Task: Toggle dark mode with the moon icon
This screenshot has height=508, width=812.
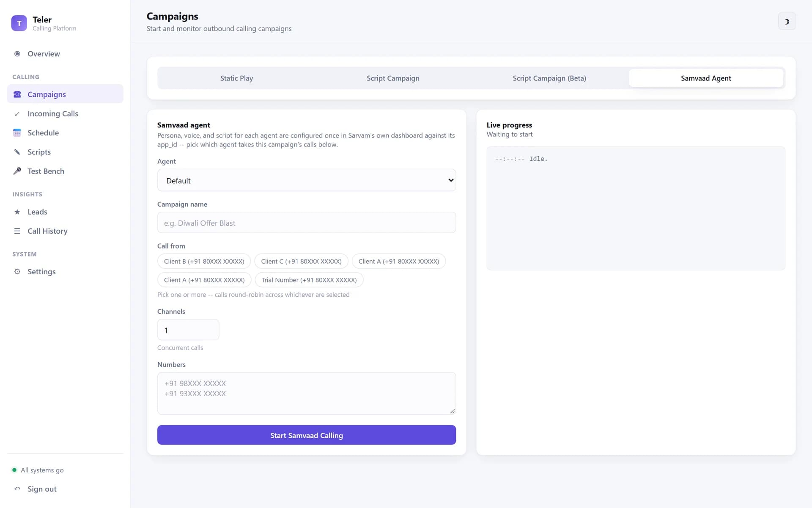Action: (787, 21)
